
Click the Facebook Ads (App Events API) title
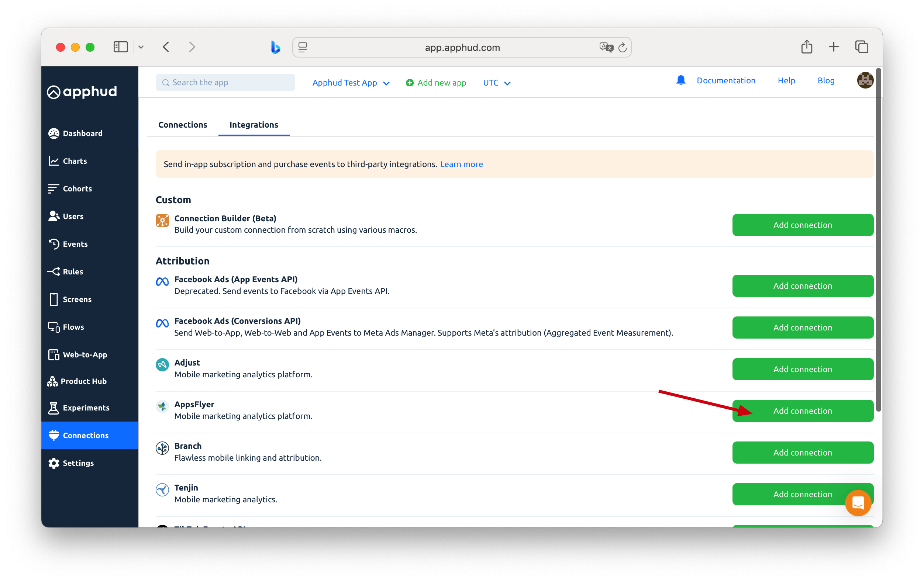236,279
